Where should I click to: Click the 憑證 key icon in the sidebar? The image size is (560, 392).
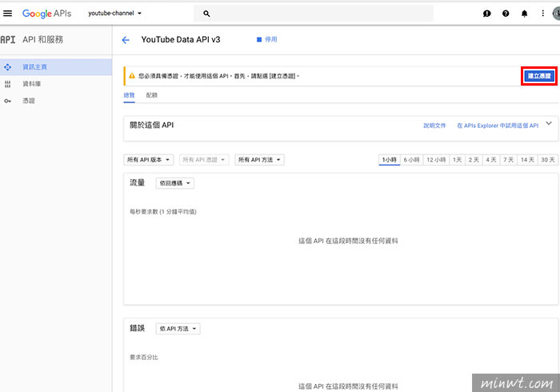pos(7,101)
